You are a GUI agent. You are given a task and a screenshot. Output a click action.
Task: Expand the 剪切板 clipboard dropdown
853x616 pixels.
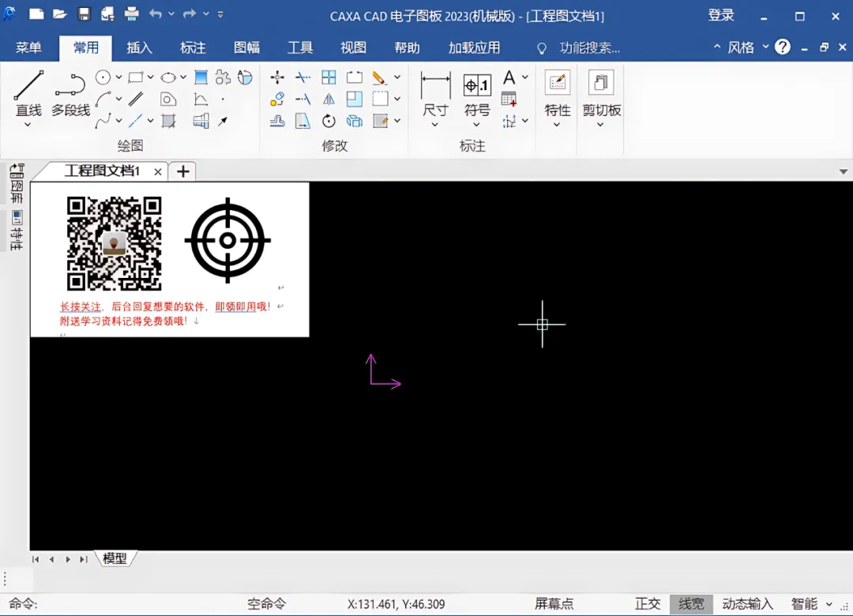600,125
